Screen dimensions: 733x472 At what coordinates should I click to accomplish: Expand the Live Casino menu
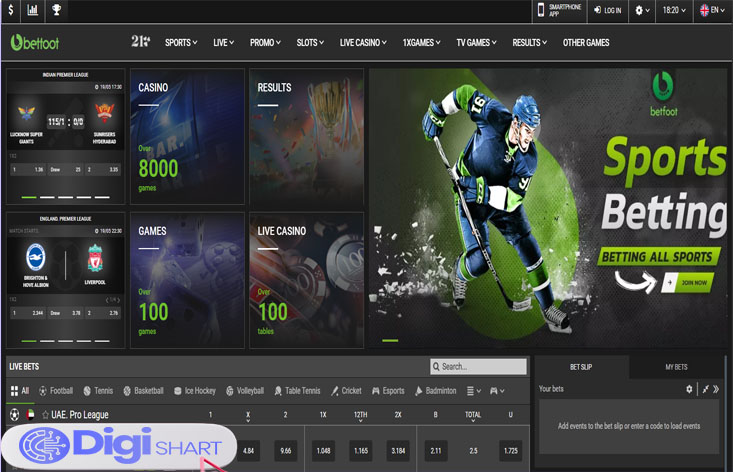point(363,43)
